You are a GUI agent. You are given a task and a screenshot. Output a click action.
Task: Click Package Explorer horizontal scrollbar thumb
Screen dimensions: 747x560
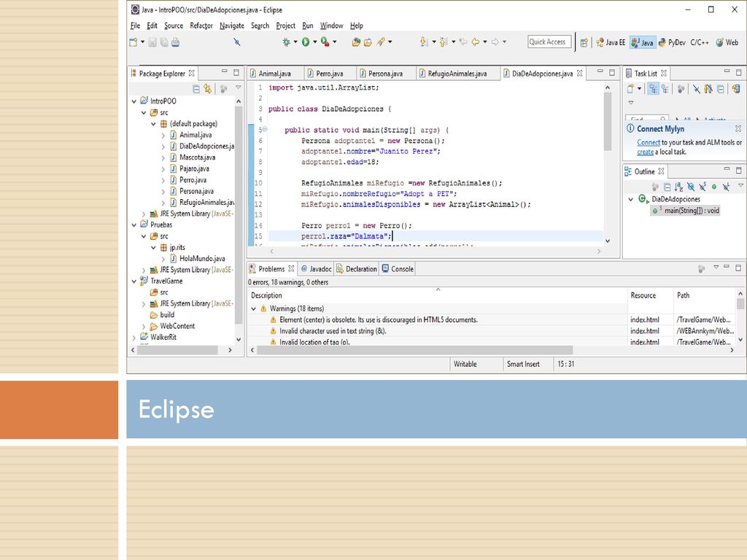pos(177,350)
